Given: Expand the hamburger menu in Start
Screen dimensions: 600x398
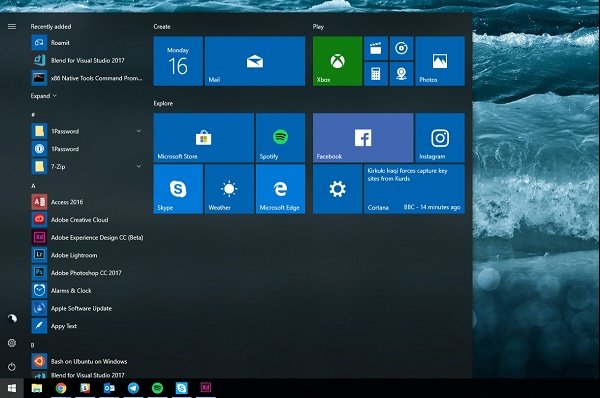Looking at the screenshot, I should 12,26.
